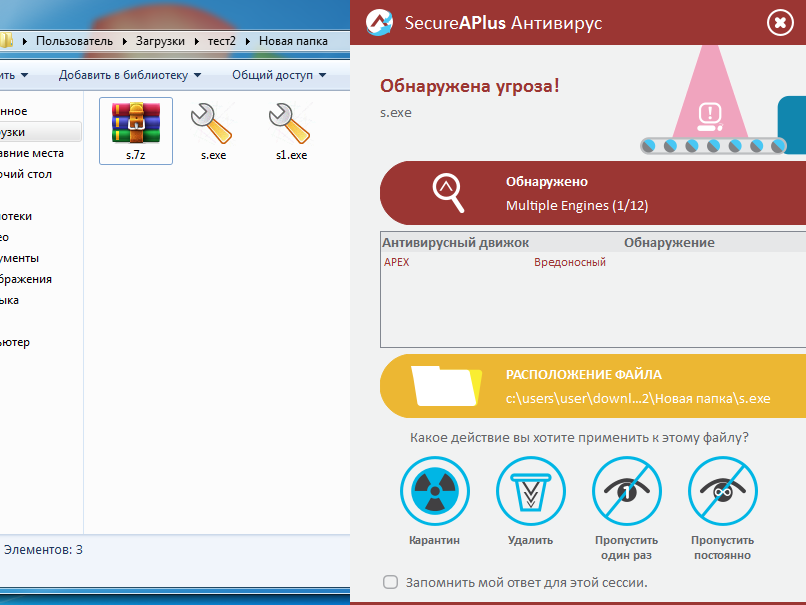Click the 'Карантин' label

point(434,540)
